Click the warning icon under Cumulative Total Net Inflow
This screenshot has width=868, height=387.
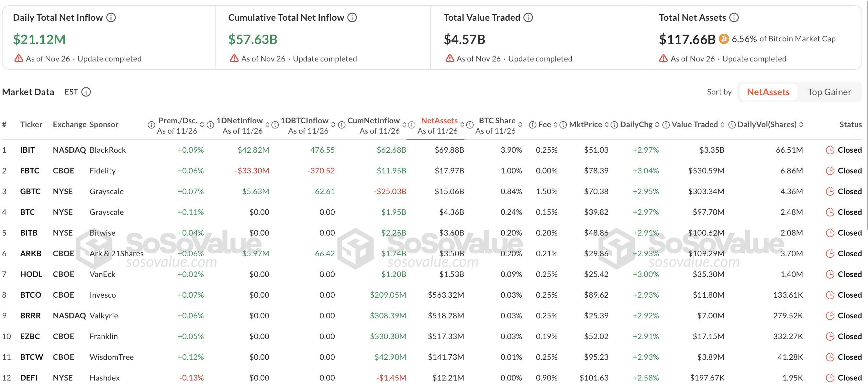234,58
